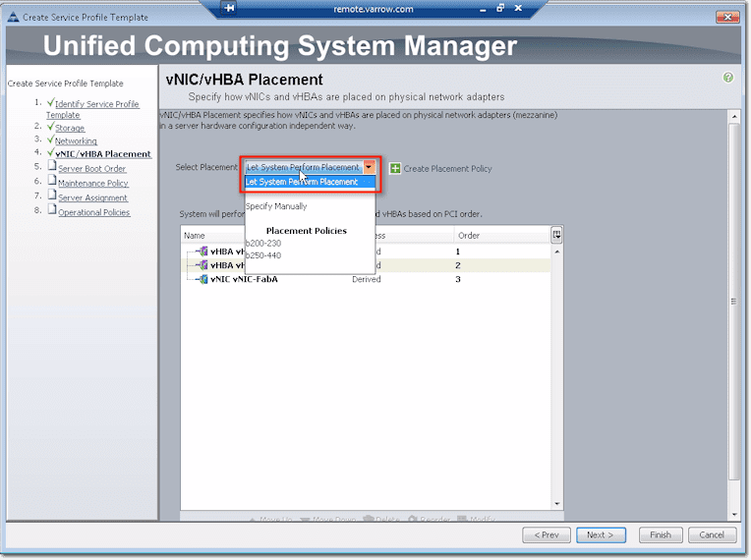The width and height of the screenshot is (751, 560).
Task: Click main panel scrollbar down arrow
Action: (x=734, y=515)
